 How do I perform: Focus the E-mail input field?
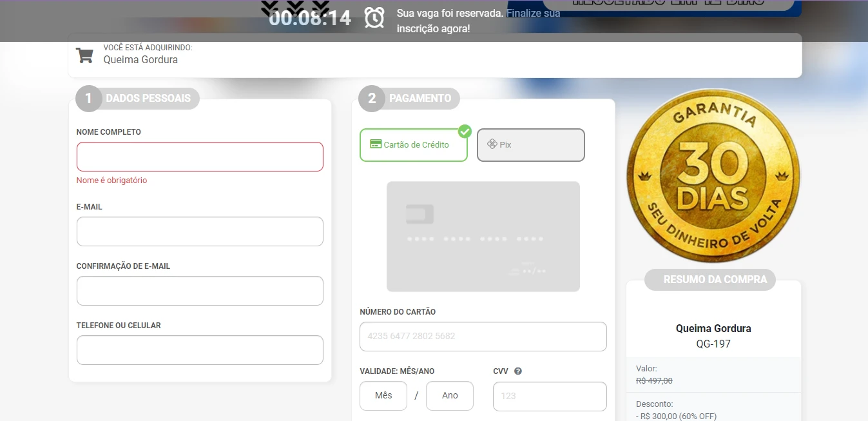(200, 231)
